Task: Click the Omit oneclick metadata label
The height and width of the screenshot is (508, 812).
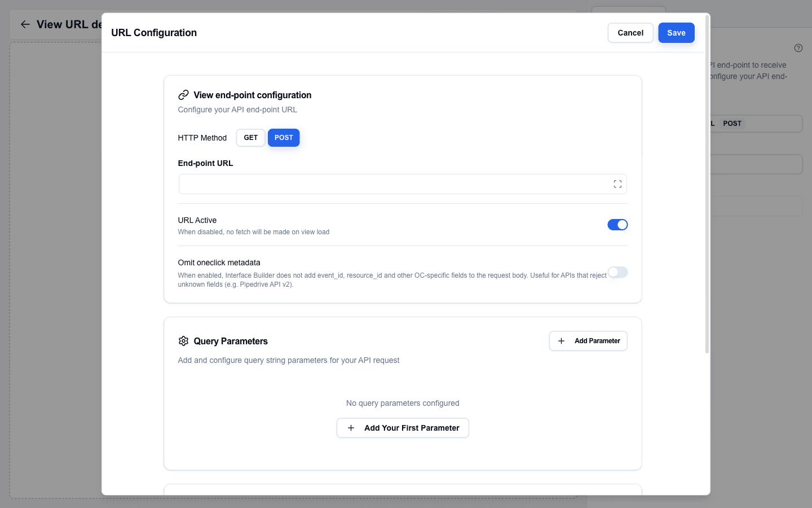Action: (219, 262)
